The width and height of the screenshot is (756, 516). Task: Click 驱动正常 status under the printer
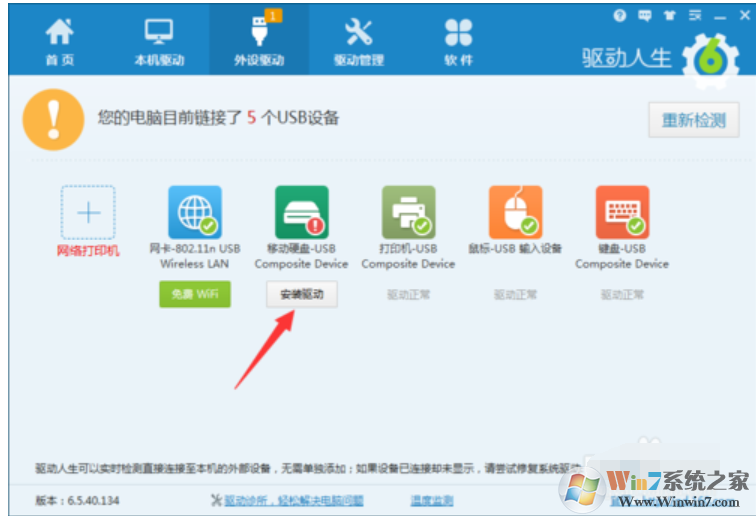pos(408,295)
